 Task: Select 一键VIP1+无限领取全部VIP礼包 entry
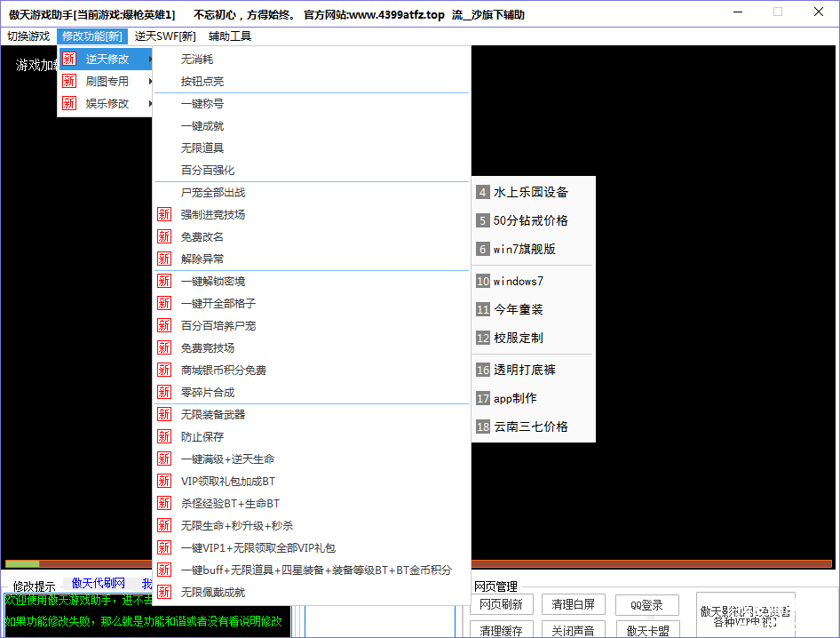(x=312, y=547)
